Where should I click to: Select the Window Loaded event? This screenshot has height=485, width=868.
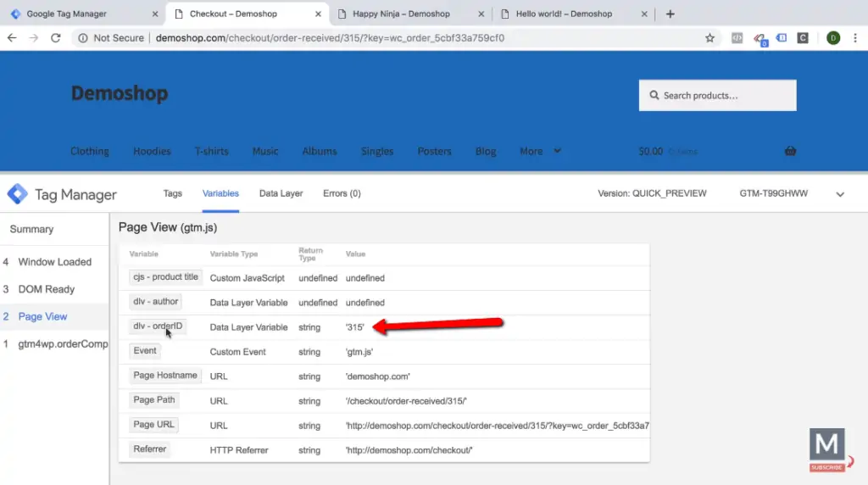tap(54, 262)
